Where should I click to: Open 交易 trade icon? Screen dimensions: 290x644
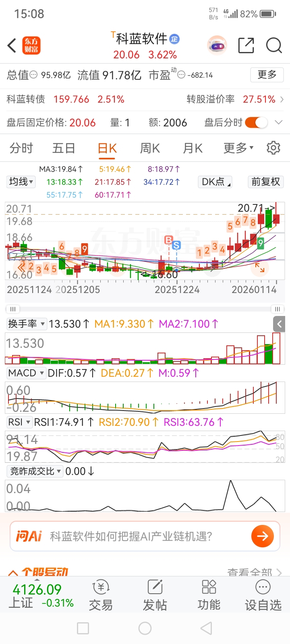coord(101,596)
